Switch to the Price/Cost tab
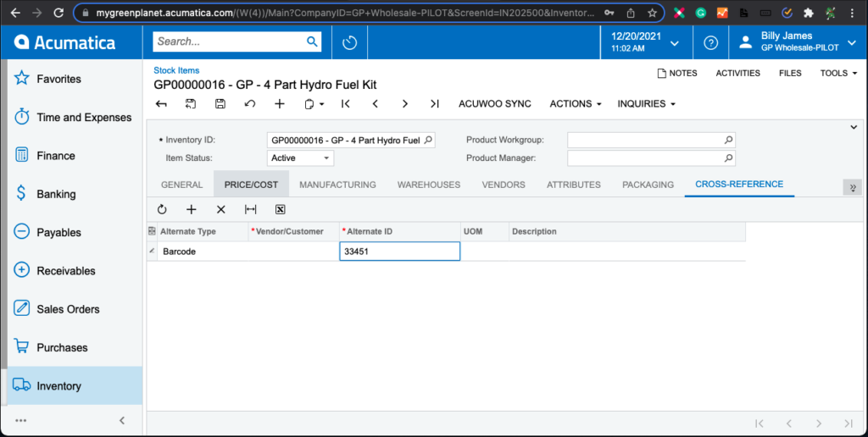This screenshot has width=868, height=437. pyautogui.click(x=251, y=185)
